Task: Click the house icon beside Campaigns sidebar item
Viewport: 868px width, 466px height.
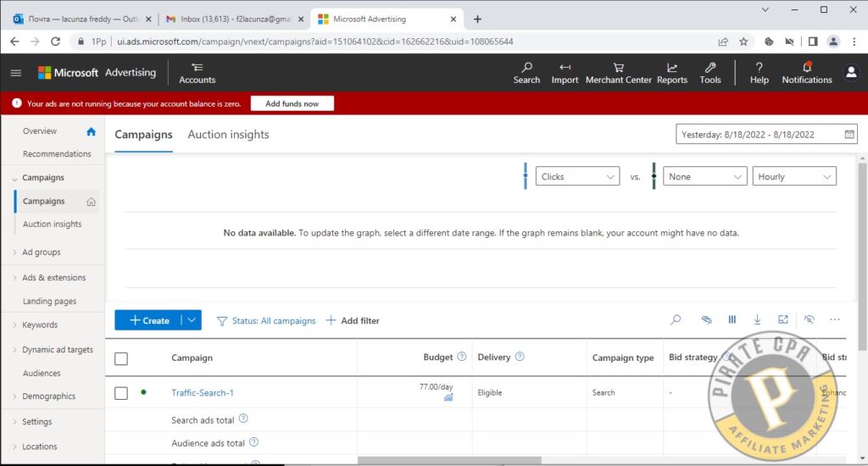Action: (91, 202)
